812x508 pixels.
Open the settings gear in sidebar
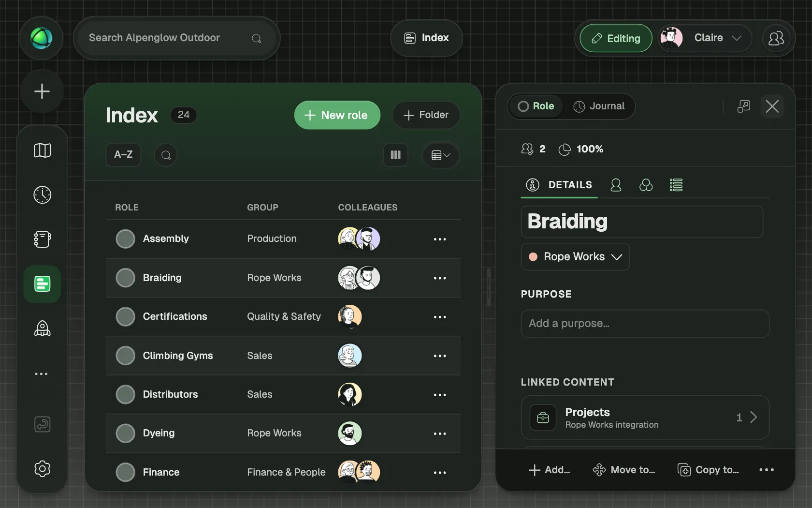point(42,469)
